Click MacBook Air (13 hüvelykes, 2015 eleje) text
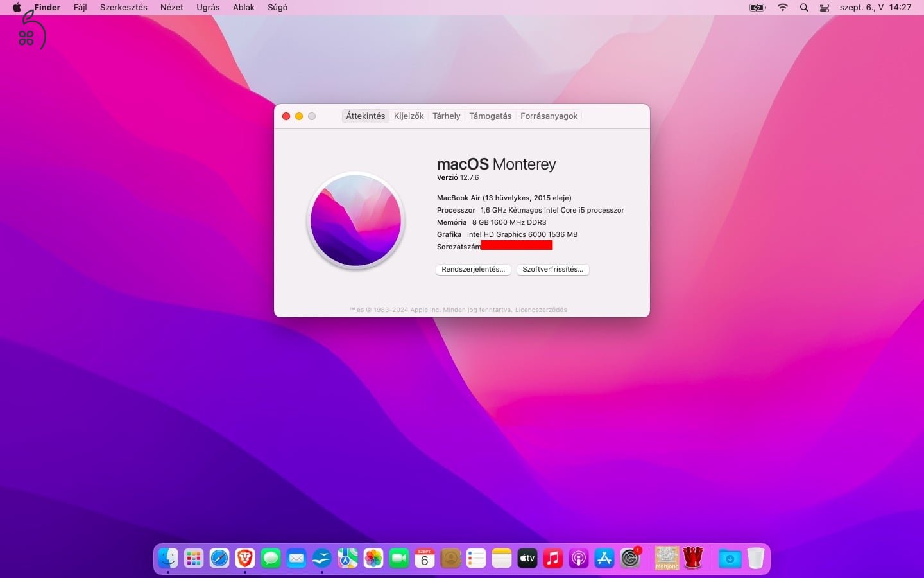Viewport: 924px width, 578px height. tap(504, 198)
